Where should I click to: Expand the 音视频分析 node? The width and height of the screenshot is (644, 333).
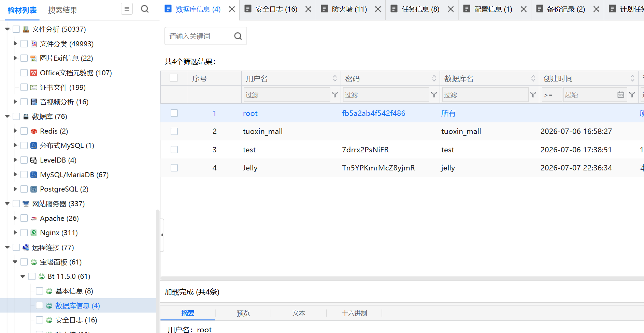point(15,102)
